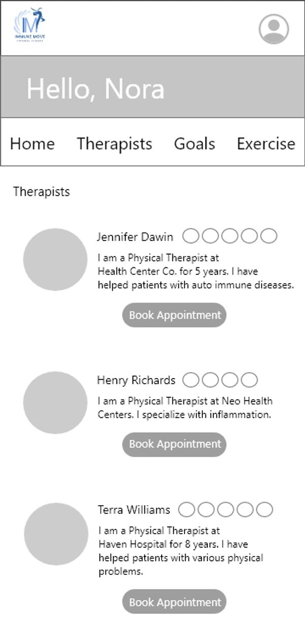Image resolution: width=305 pixels, height=644 pixels.
Task: Click the Hello, Nora greeting banner
Action: (x=152, y=87)
